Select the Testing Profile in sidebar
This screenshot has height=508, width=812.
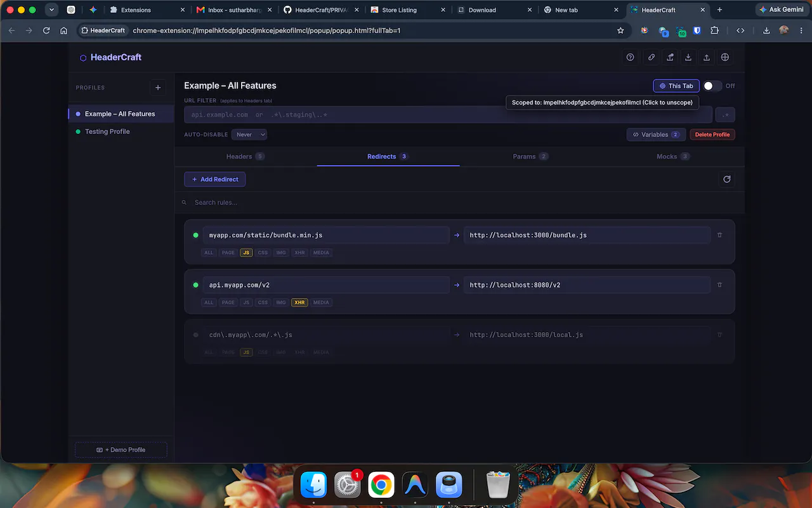coord(121,131)
